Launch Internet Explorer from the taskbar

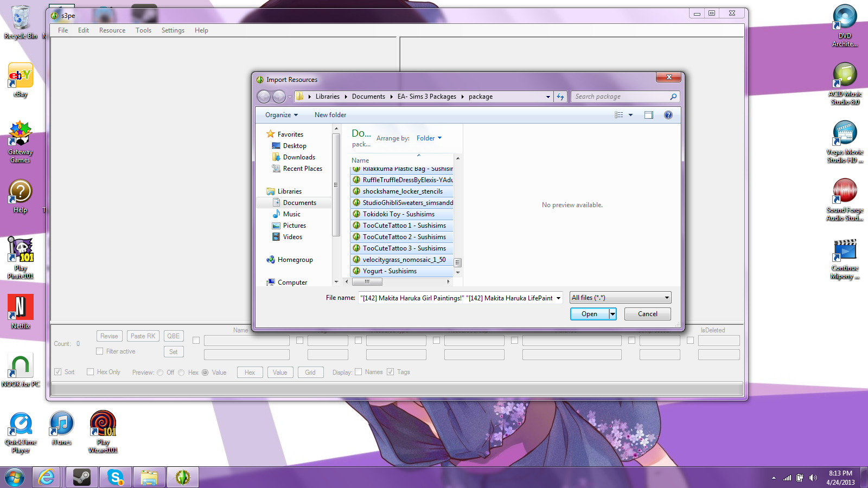point(47,477)
